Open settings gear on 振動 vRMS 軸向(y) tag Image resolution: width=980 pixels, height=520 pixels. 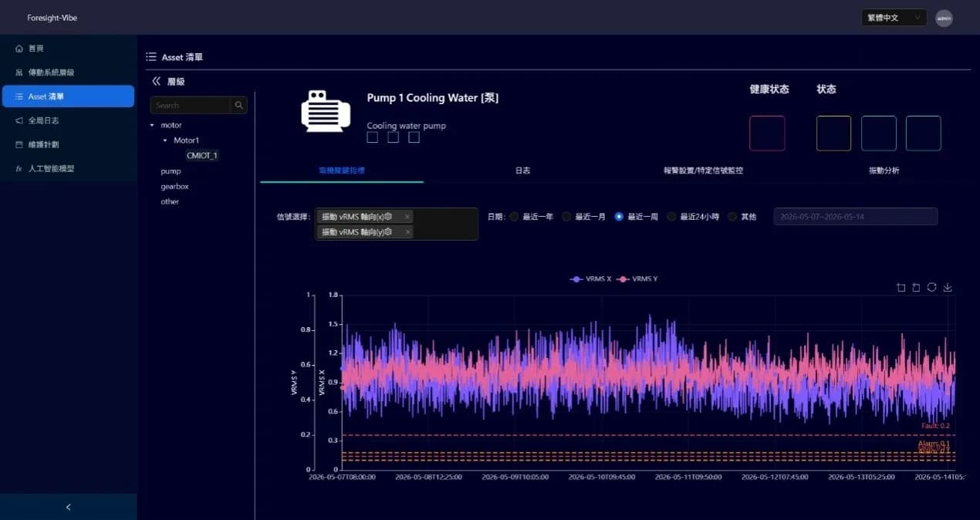point(388,231)
